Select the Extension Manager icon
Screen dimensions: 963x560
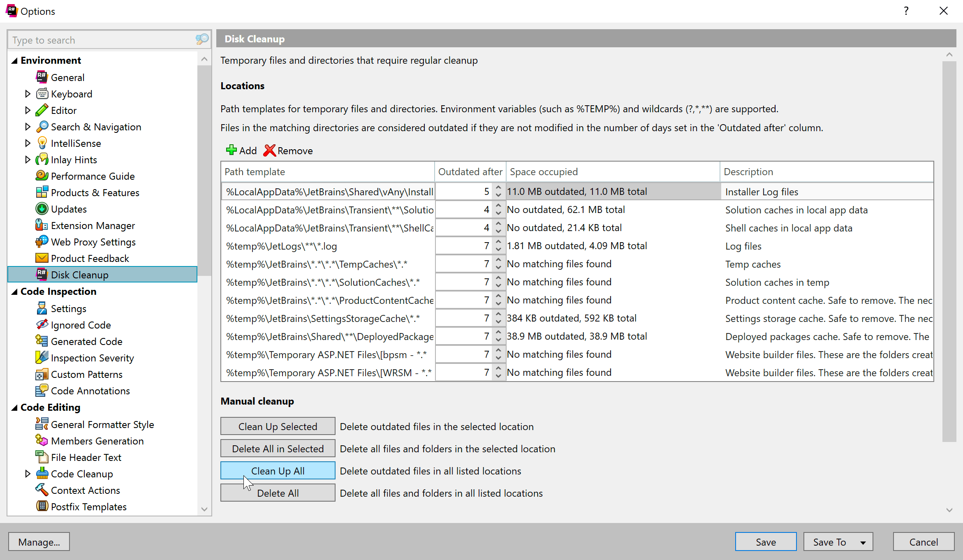click(42, 225)
